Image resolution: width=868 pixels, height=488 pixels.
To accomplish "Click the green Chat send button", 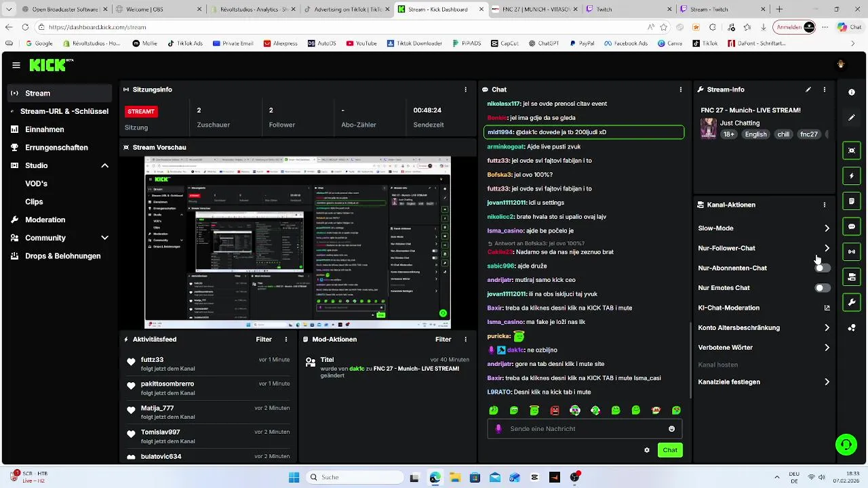I will [x=670, y=450].
